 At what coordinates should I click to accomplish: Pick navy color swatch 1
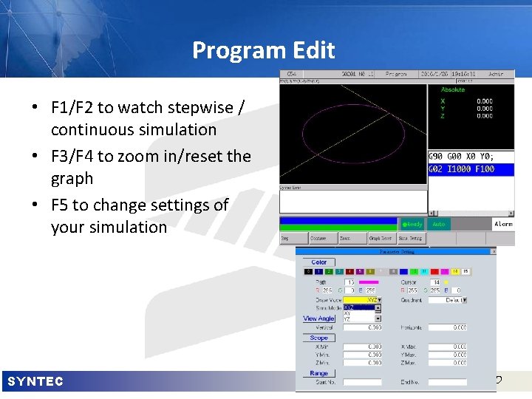point(318,272)
